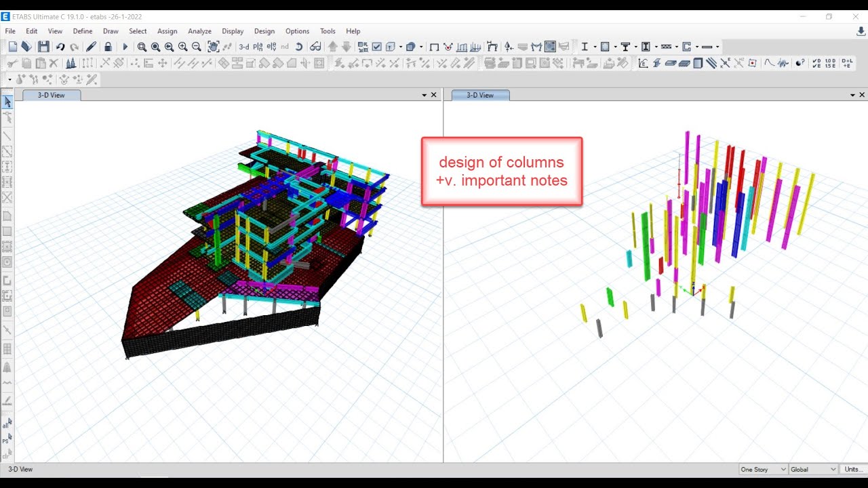Select the Pan hand tool
868x488 pixels.
coord(214,47)
